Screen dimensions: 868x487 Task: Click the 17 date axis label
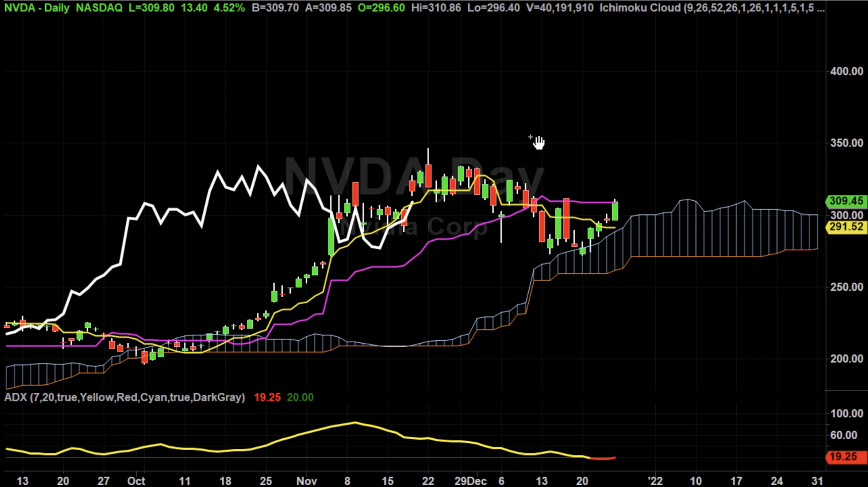(736, 481)
